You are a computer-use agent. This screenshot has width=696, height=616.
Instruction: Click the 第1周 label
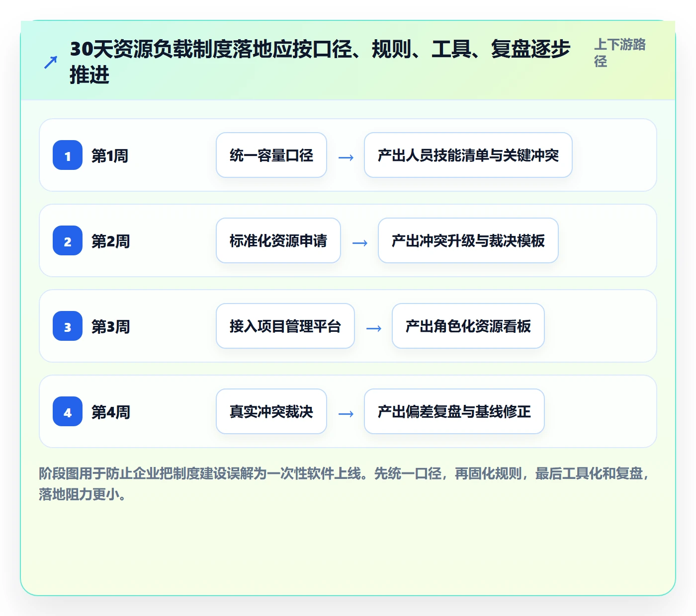[110, 155]
